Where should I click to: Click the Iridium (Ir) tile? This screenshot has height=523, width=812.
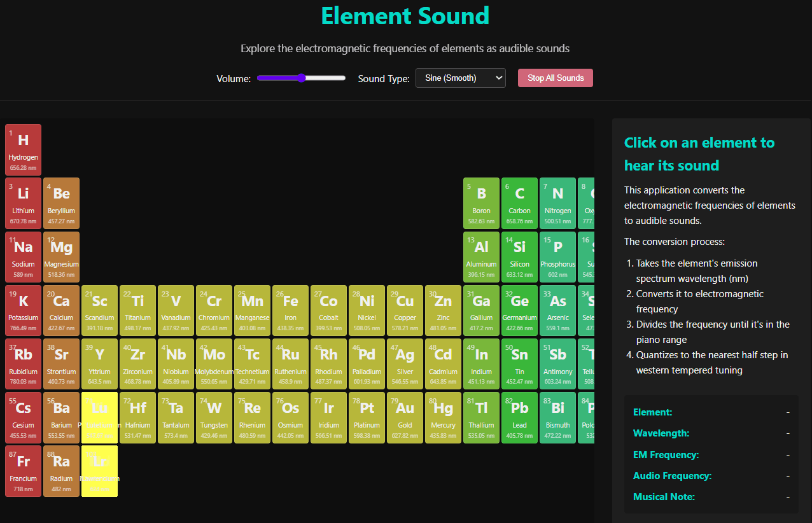(x=328, y=417)
